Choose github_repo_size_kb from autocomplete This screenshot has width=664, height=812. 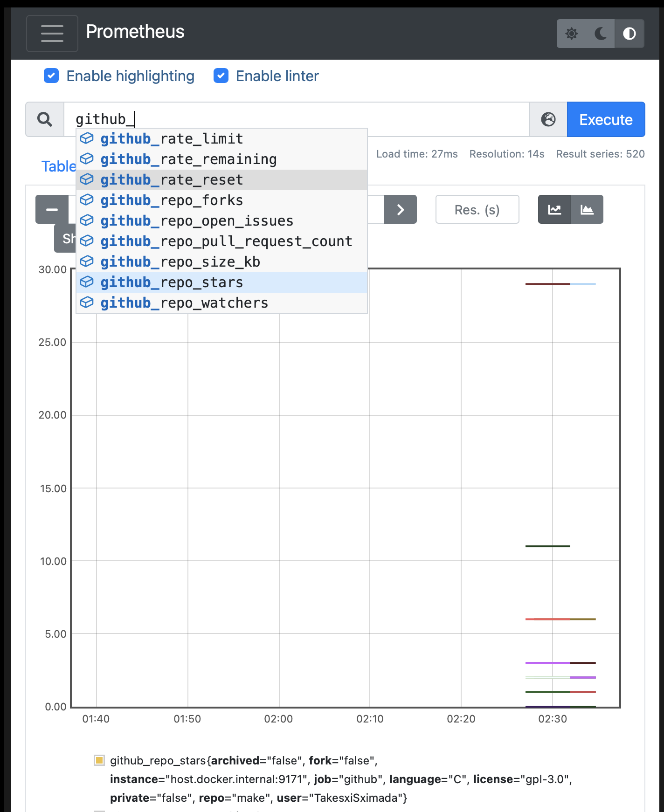click(221, 262)
